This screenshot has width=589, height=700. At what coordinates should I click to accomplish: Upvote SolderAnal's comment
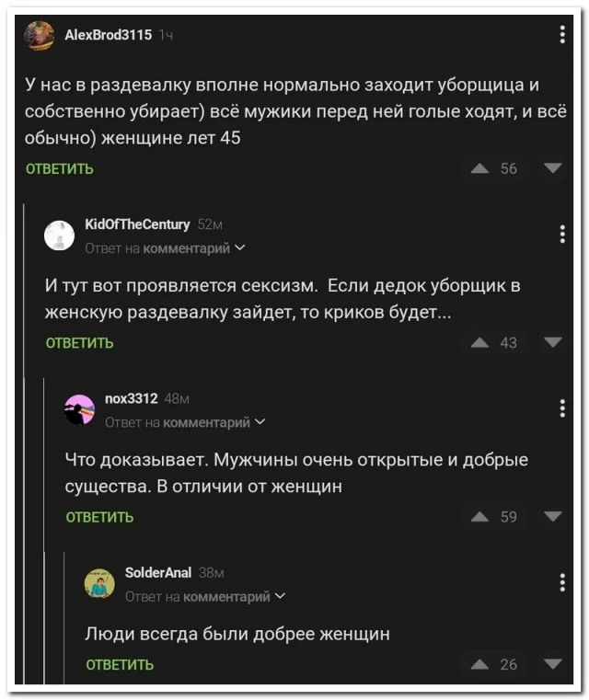479,663
